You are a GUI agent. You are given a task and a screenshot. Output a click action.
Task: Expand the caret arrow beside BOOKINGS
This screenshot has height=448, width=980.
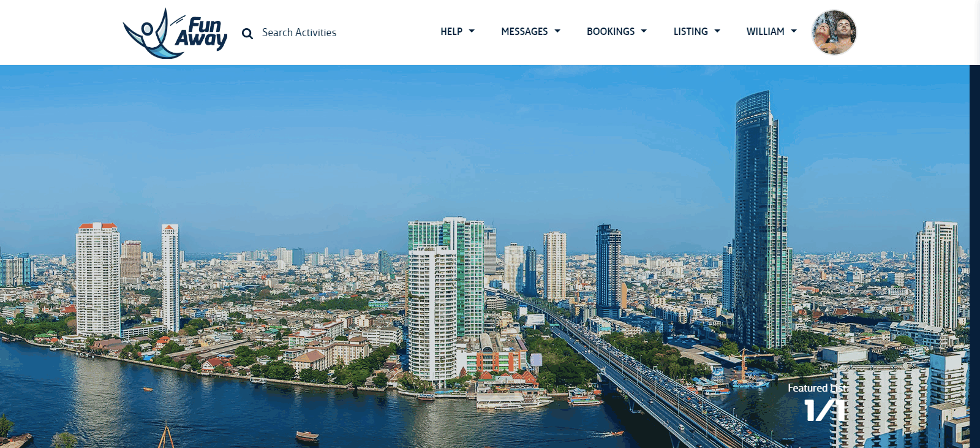(x=644, y=31)
